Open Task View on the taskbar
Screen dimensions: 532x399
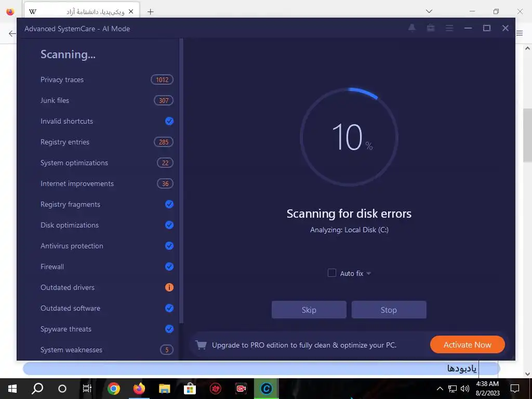(87, 389)
